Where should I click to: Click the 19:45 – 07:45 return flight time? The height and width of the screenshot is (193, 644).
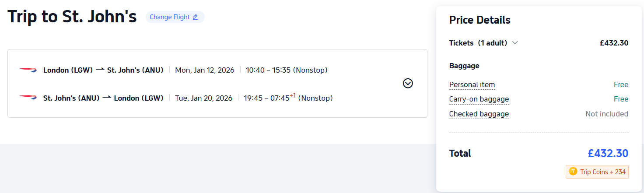click(x=266, y=98)
